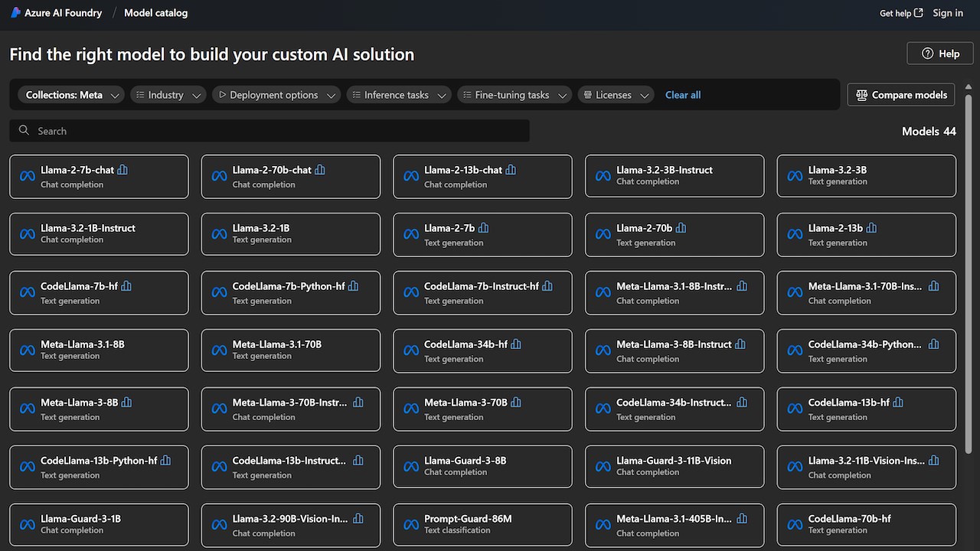The height and width of the screenshot is (551, 980).
Task: Click Clear all filters link
Action: 683,95
